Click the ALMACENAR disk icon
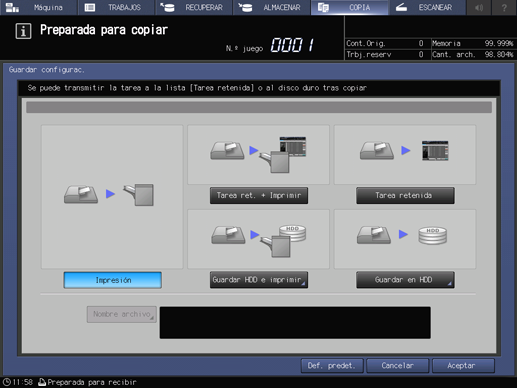The height and width of the screenshot is (388, 517). 245,7
